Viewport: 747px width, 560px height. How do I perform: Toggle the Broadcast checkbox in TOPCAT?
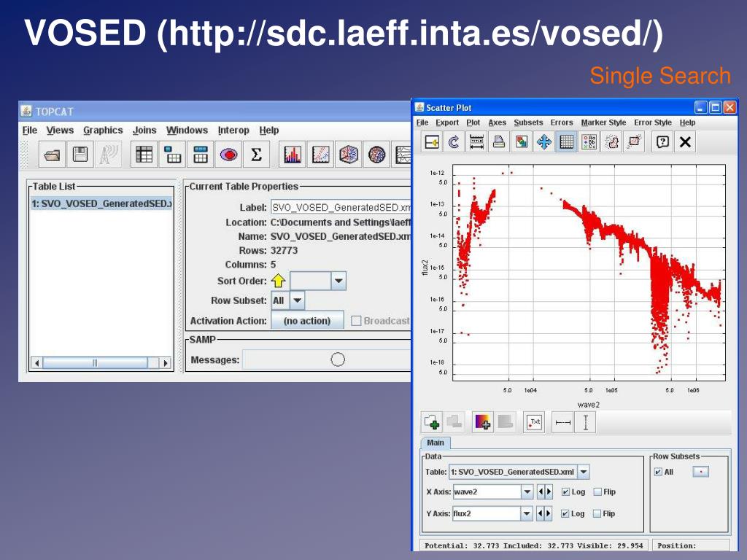(356, 321)
